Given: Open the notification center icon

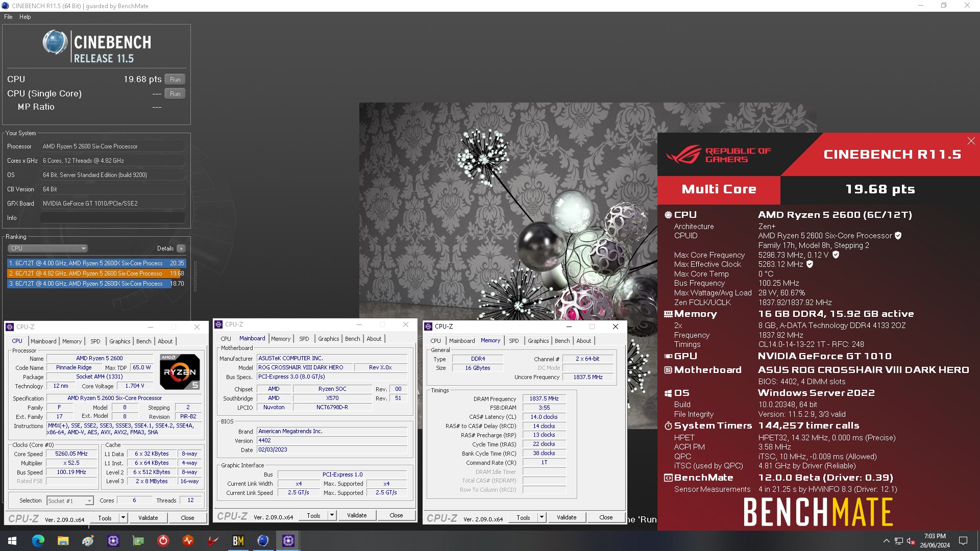Looking at the screenshot, I should point(963,541).
